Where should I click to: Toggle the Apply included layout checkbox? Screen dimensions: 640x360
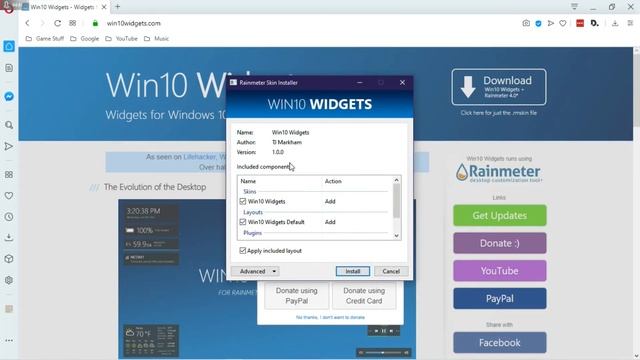click(242, 251)
